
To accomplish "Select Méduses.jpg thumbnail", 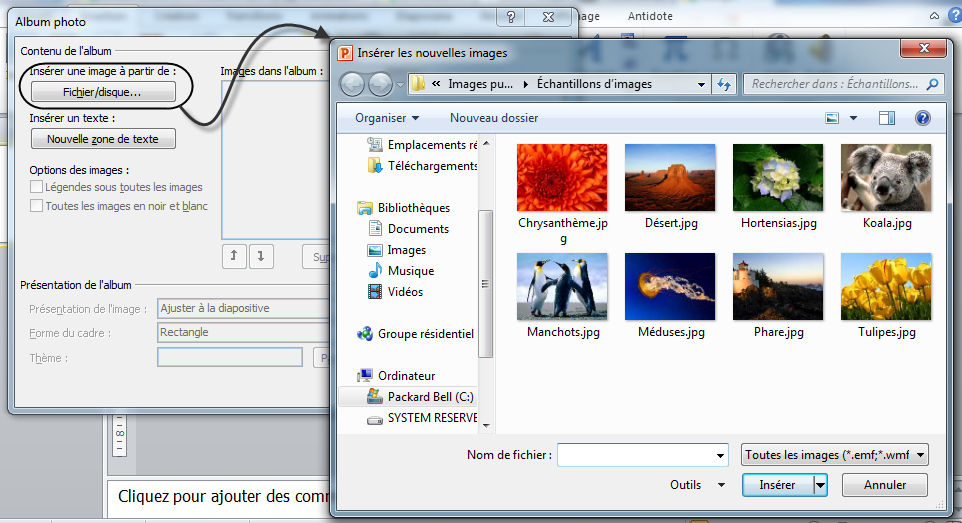I will [670, 287].
